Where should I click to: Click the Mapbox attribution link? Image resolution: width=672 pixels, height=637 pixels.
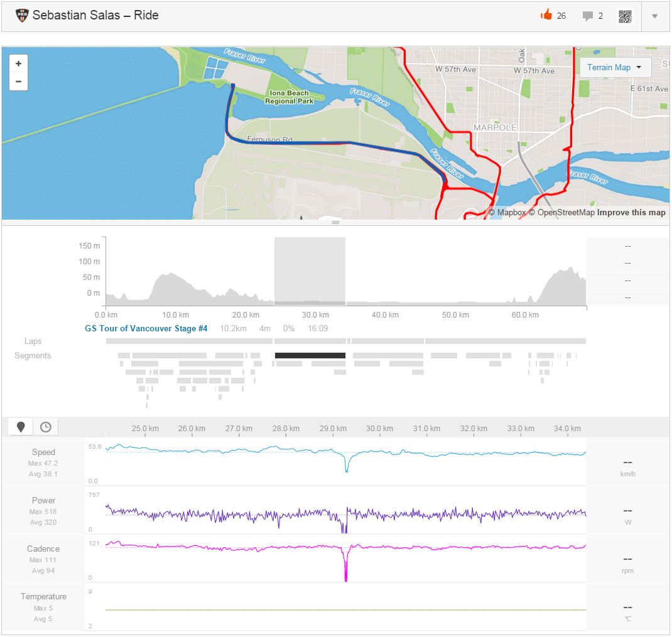(511, 212)
